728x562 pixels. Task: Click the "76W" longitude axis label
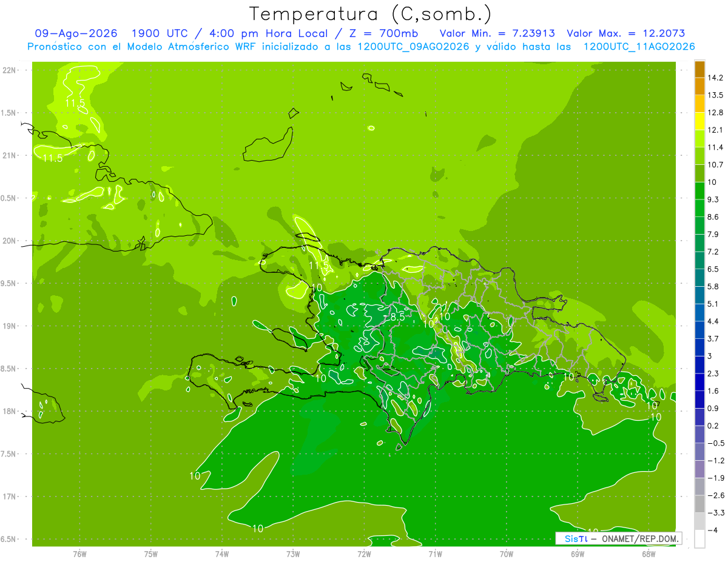click(x=79, y=554)
